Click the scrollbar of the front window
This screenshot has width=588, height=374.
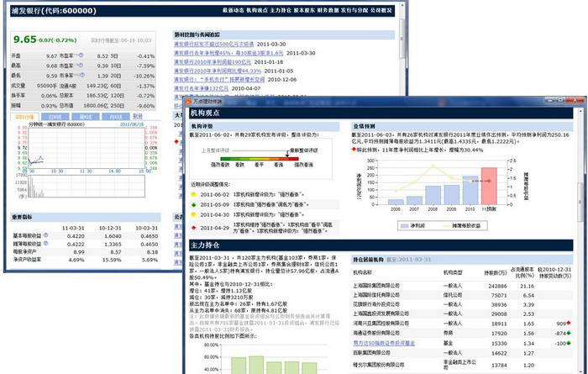tap(582, 240)
